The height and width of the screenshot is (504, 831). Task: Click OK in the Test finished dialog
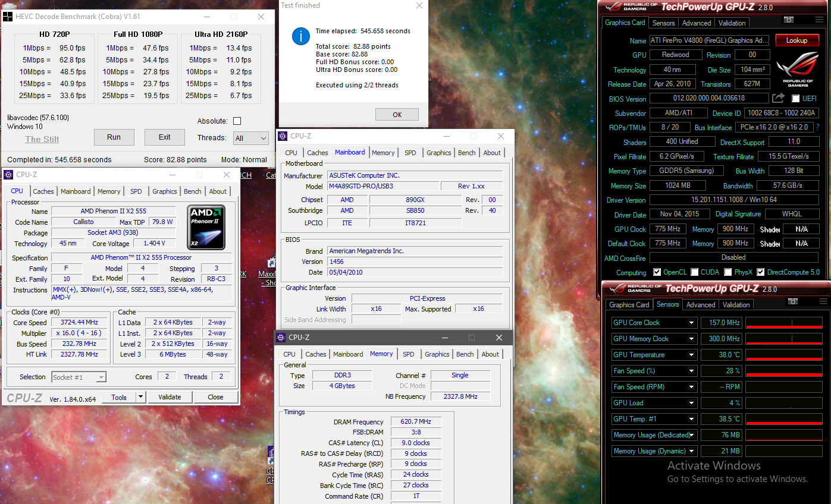tap(397, 115)
